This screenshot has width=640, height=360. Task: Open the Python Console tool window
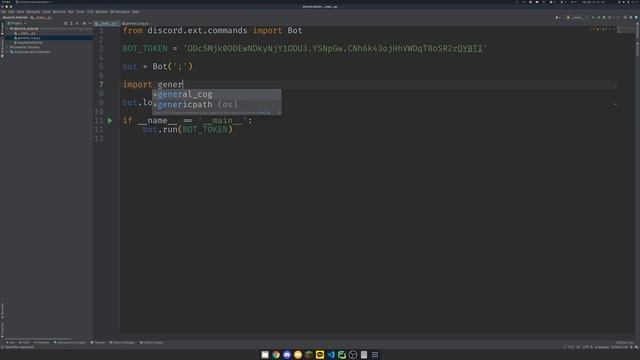pyautogui.click(x=151, y=342)
